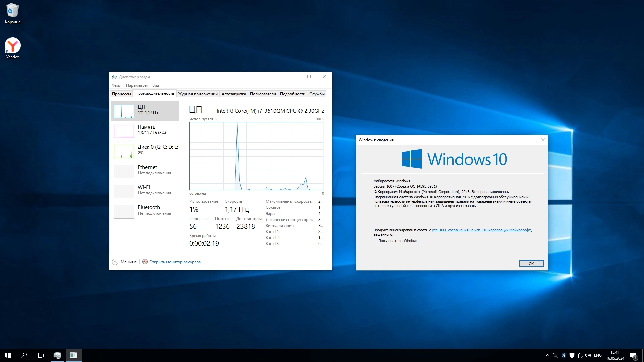Viewport: 644px width, 362px height.
Task: Open the notification center icon
Action: (x=633, y=355)
